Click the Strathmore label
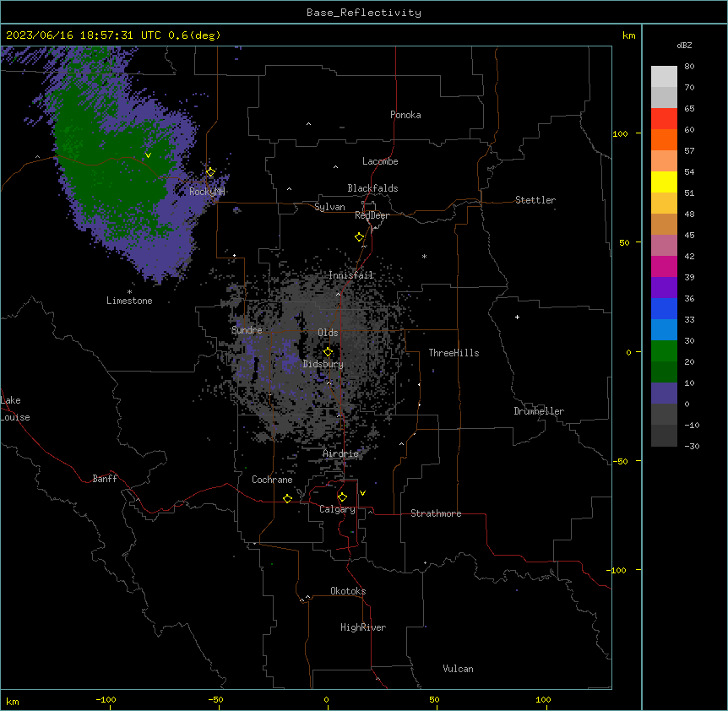The width and height of the screenshot is (728, 711). [x=436, y=513]
